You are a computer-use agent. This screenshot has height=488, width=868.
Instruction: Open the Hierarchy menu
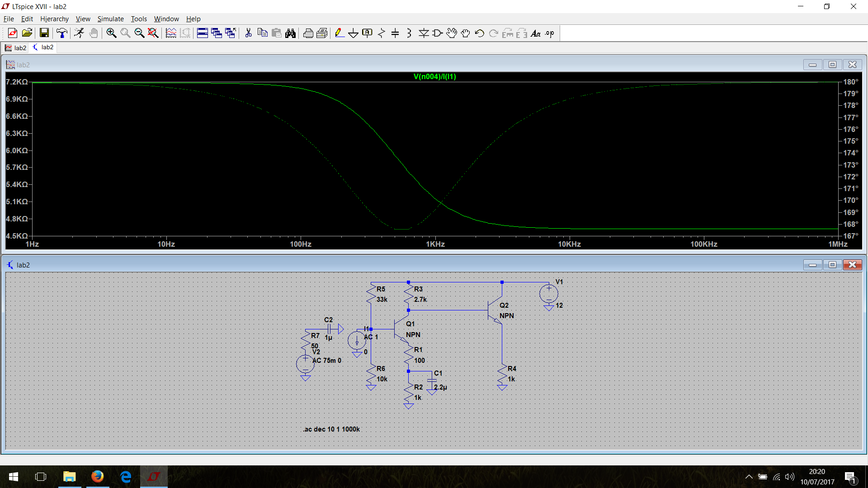[54, 19]
